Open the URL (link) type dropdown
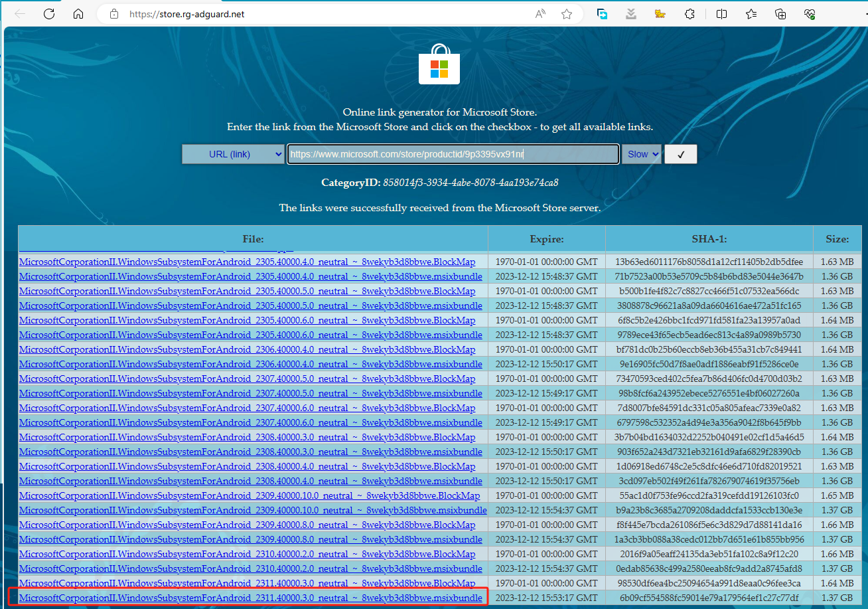Image resolution: width=868 pixels, height=609 pixels. 234,154
